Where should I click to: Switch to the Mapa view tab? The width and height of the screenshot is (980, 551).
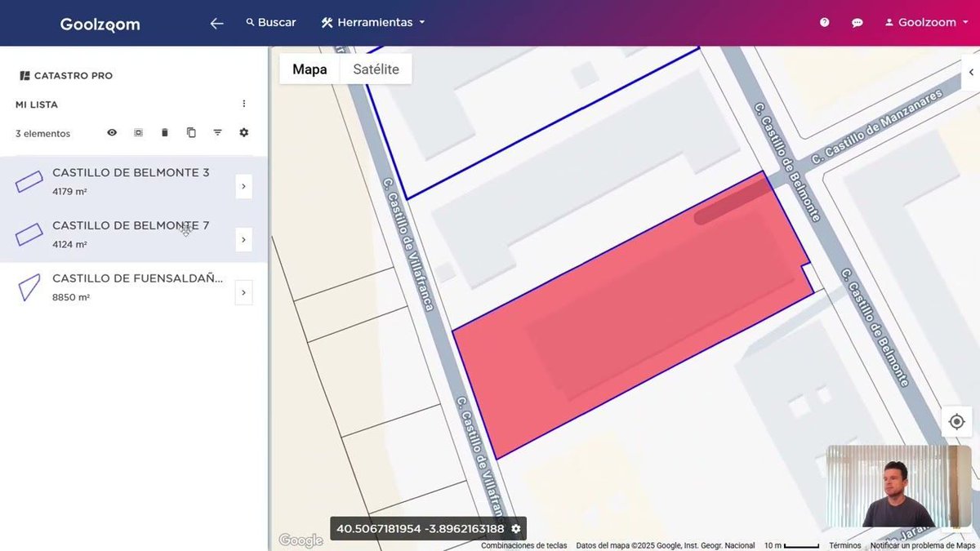310,69
